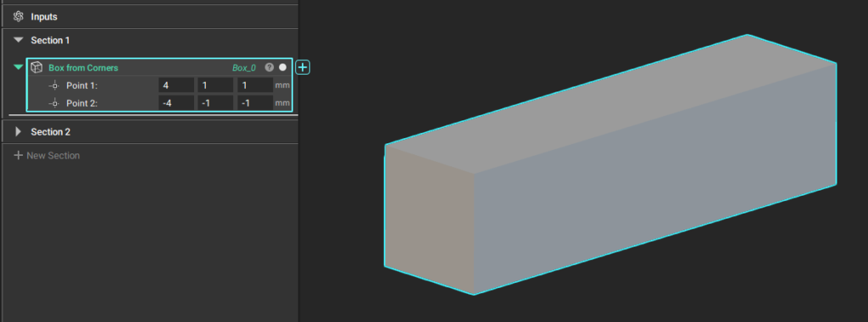The image size is (868, 322).
Task: Collapse the Box from Corners green triangle
Action: [x=19, y=67]
